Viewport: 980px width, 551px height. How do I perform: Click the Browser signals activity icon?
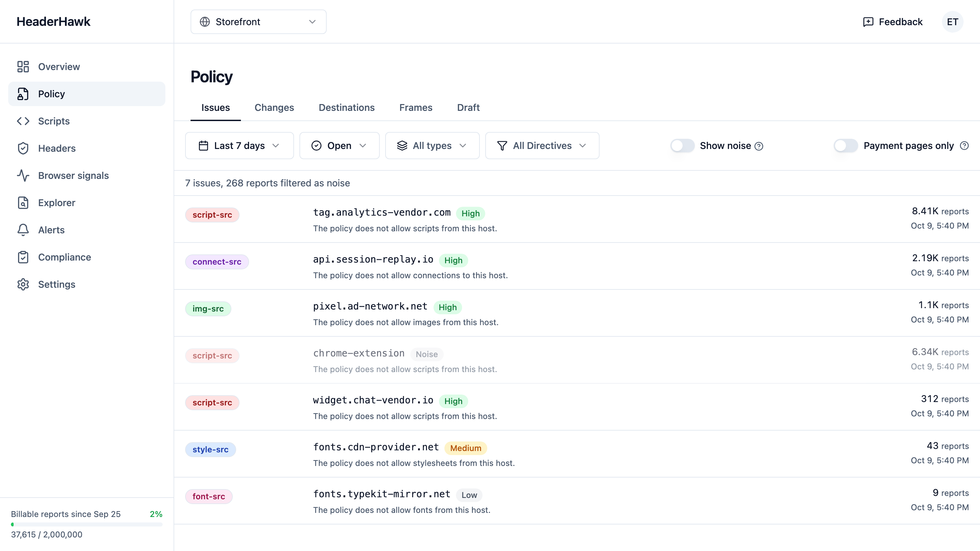click(23, 175)
